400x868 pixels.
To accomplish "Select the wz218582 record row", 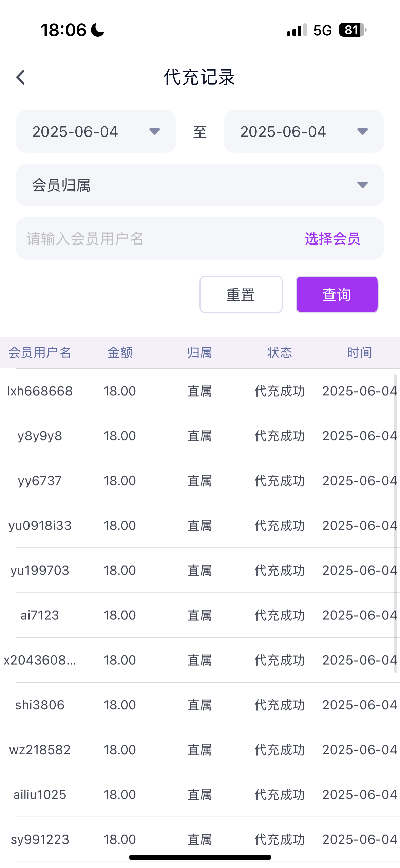I will pos(199,750).
